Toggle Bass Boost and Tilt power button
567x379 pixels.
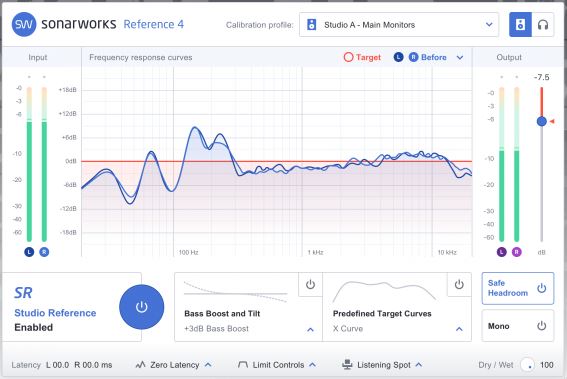click(x=310, y=285)
